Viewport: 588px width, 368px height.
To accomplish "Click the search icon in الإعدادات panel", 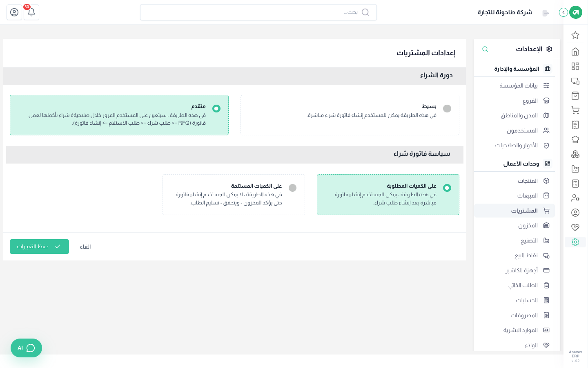I will tap(485, 49).
